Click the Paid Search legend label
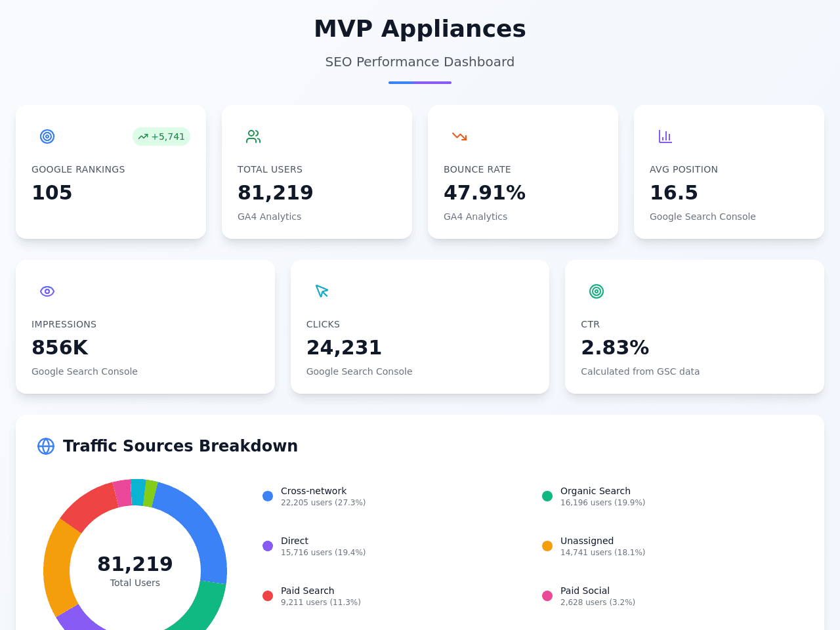840x630 pixels. 308,591
